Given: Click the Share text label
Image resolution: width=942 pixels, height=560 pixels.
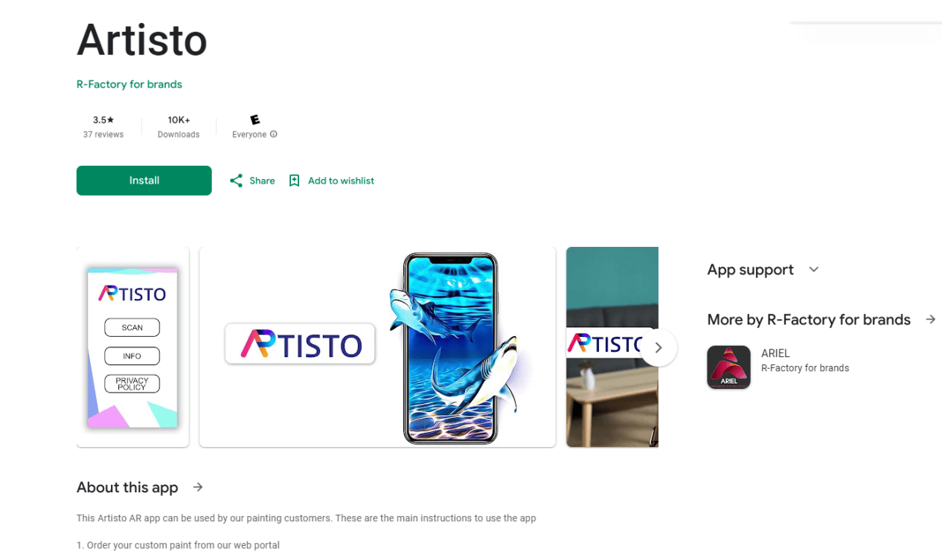Looking at the screenshot, I should [262, 181].
